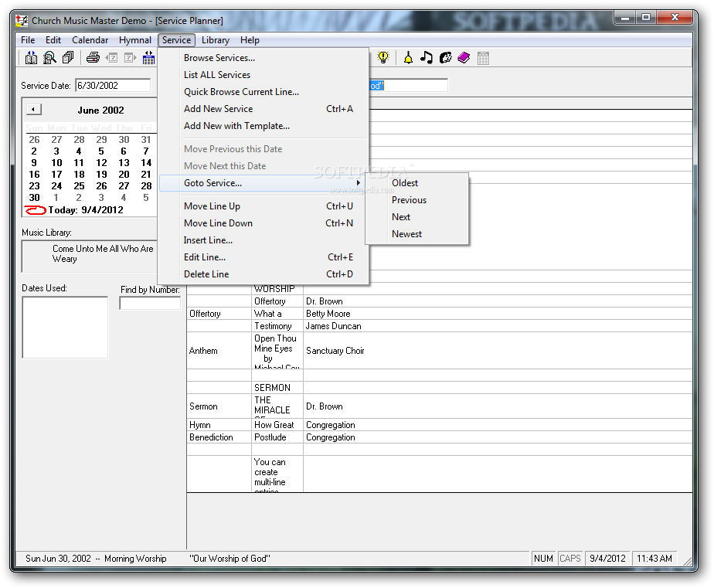This screenshot has height=588, width=714.
Task: Choose List ALL Services
Action: pyautogui.click(x=263, y=75)
